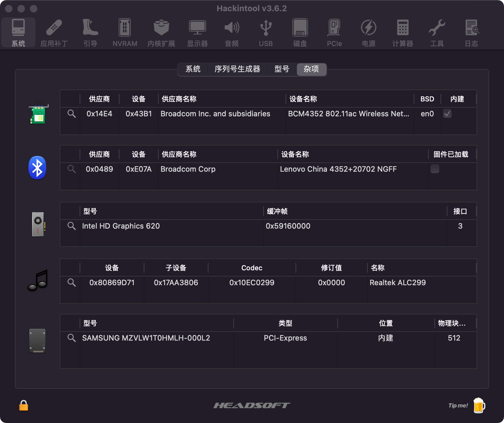Select the 0x17AA3806 sub-device cell
The image size is (504, 423).
click(176, 282)
